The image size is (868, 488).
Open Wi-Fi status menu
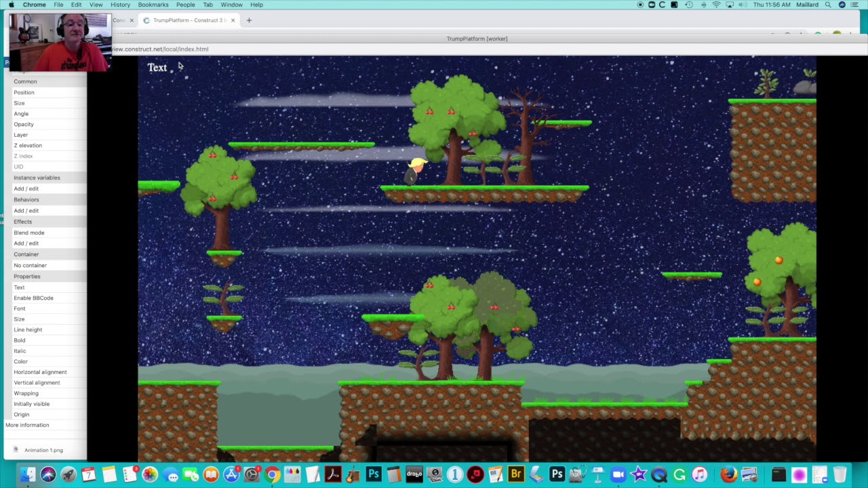(x=716, y=5)
